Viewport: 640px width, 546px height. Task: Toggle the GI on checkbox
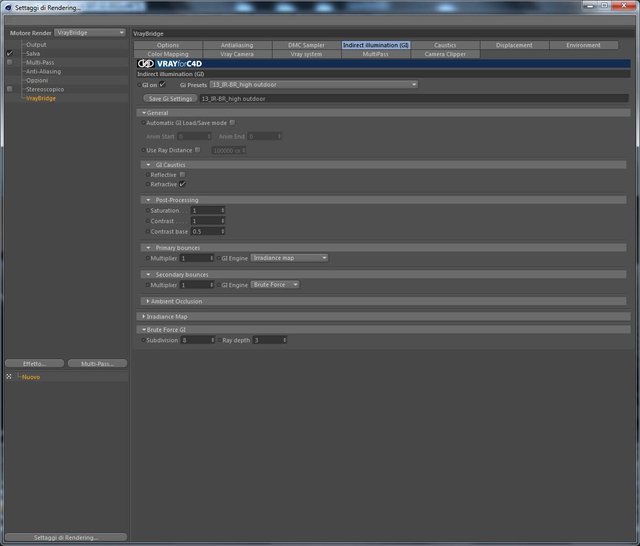(163, 84)
